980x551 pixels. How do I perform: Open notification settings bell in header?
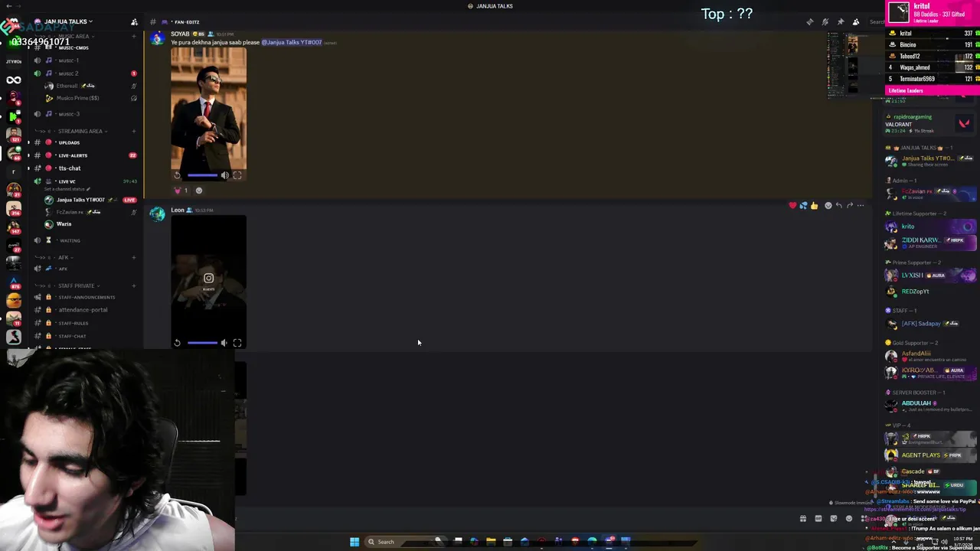[825, 21]
